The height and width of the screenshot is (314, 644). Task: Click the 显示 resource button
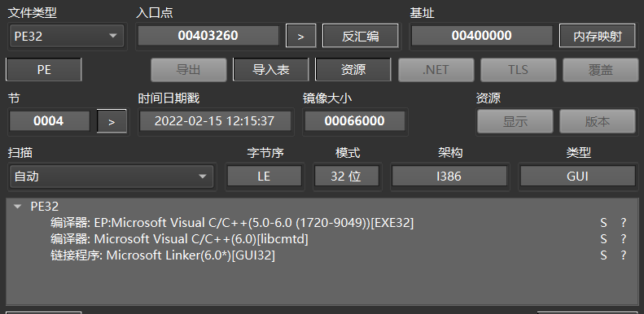(x=515, y=121)
